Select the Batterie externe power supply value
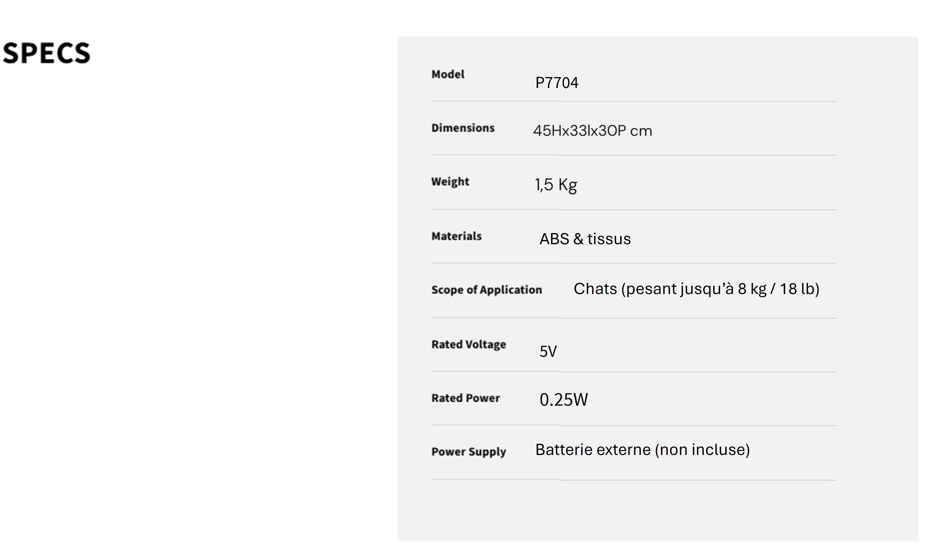The image size is (928, 560). click(643, 450)
